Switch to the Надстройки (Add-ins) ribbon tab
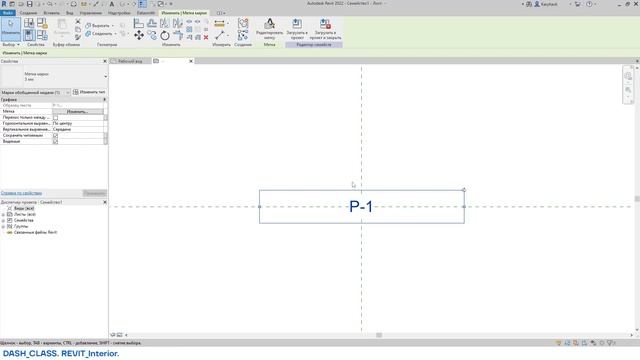The width and height of the screenshot is (640, 360). [x=119, y=13]
